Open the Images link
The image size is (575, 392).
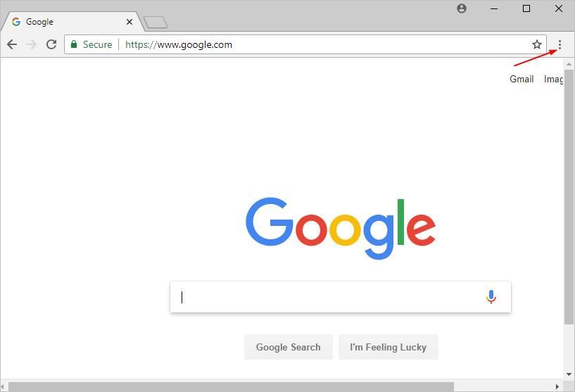pyautogui.click(x=553, y=79)
